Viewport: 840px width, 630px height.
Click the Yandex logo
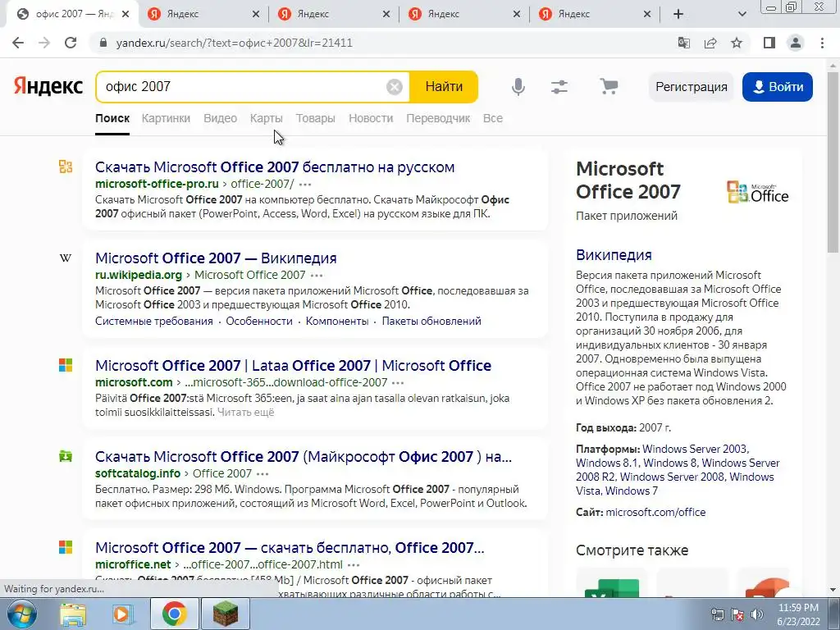point(48,86)
